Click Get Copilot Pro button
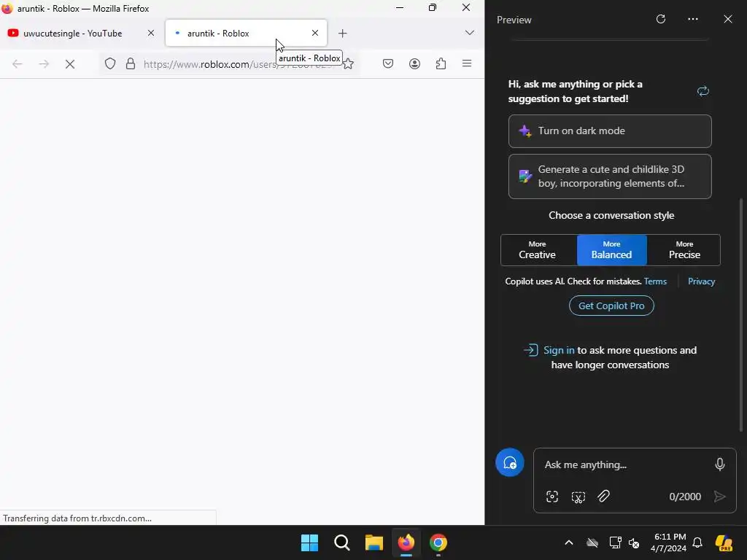 [x=612, y=306]
